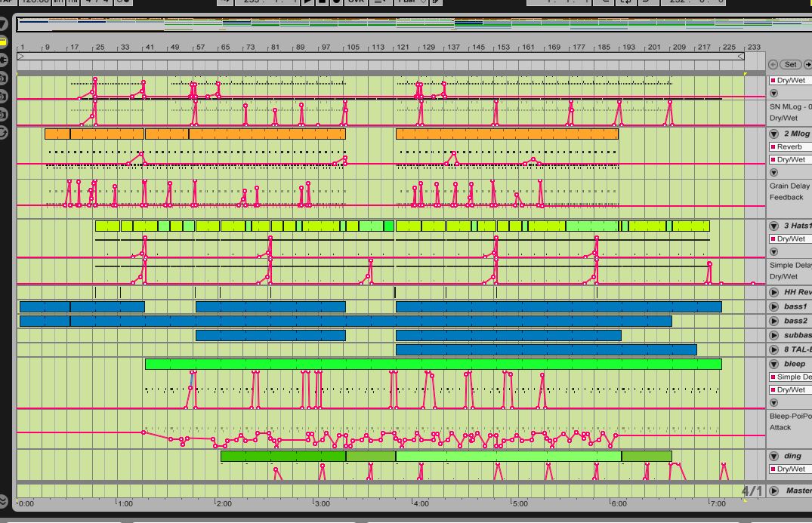
Task: Select the long green bleep clip
Action: click(434, 365)
